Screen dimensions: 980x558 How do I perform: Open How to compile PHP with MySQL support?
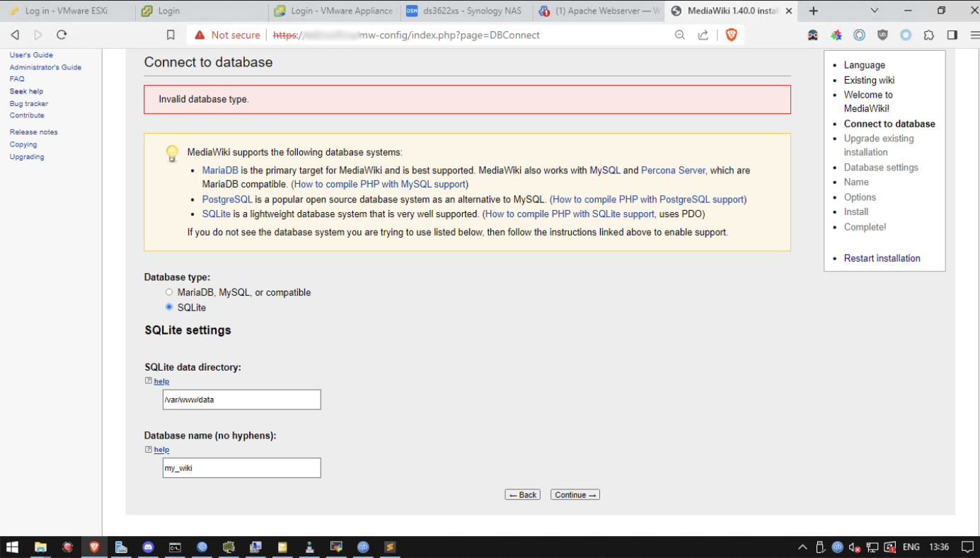tap(380, 184)
